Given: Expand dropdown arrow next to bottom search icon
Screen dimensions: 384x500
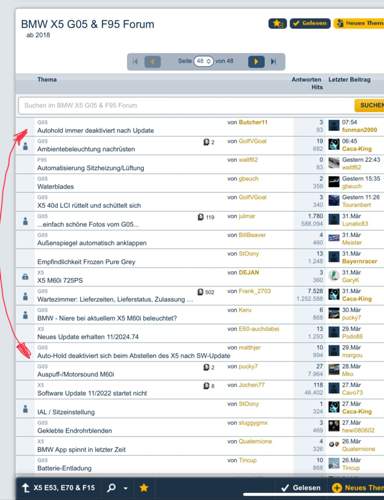Looking at the screenshot, I should click(x=126, y=488).
